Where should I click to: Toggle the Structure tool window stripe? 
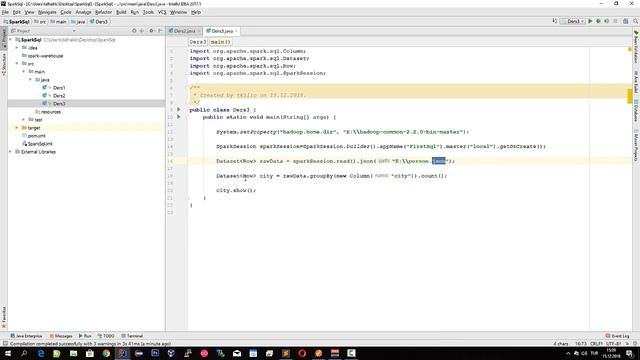coord(4,64)
